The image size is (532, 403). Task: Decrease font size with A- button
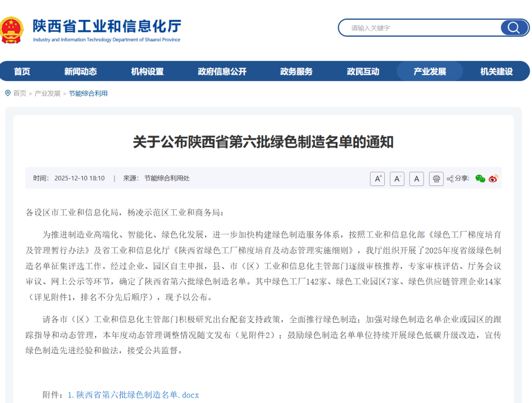coord(397,179)
